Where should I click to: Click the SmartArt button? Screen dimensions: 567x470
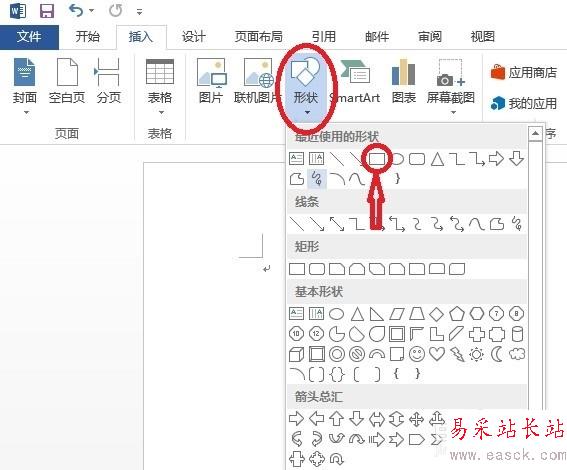tap(355, 81)
